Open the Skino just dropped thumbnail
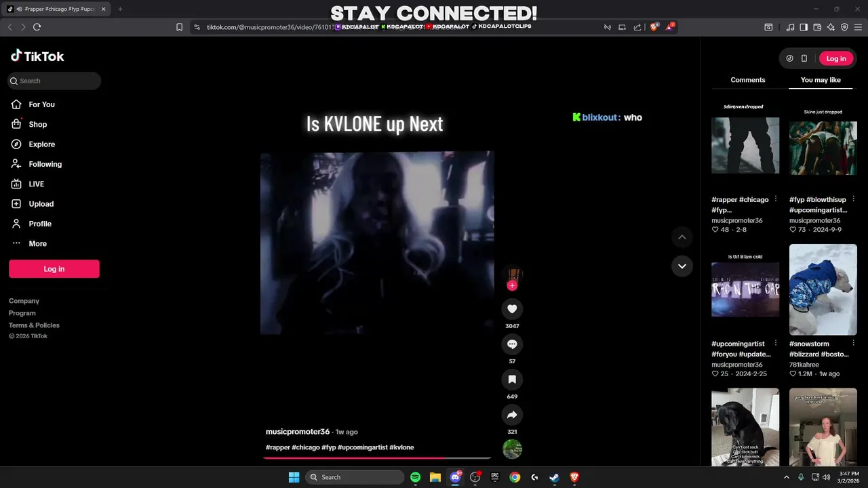This screenshot has height=488, width=868. point(823,146)
